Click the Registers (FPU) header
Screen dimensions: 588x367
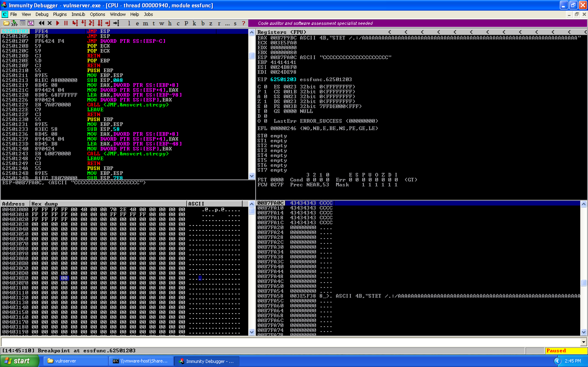282,32
